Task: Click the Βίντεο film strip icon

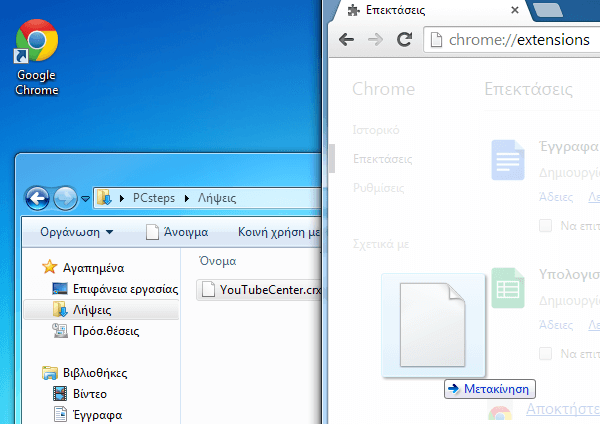Action: point(60,393)
